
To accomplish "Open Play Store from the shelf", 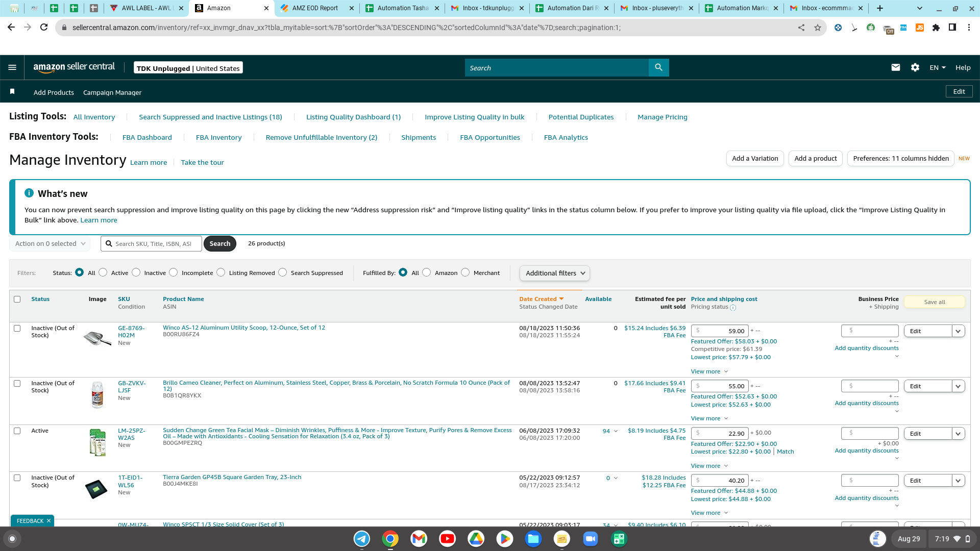I will [x=505, y=539].
